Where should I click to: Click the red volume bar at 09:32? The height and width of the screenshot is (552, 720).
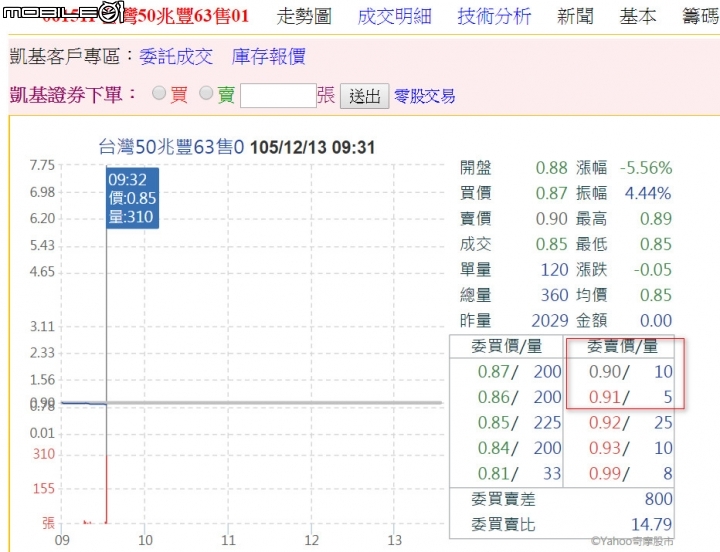point(107,489)
